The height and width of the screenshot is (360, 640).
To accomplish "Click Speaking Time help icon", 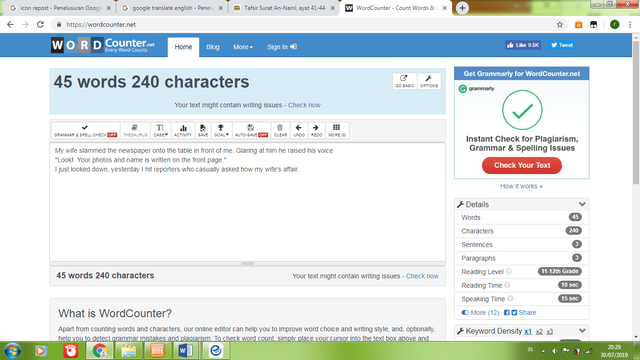I will (510, 299).
